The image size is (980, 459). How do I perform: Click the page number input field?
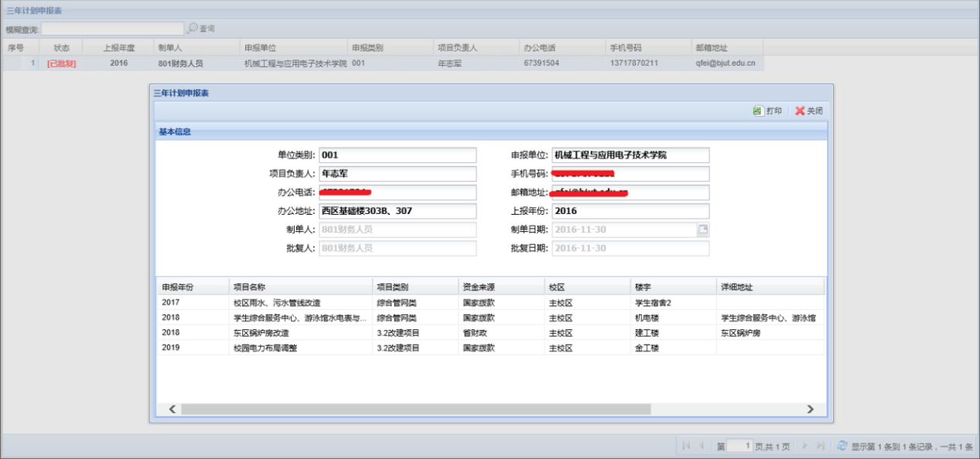[x=740, y=446]
